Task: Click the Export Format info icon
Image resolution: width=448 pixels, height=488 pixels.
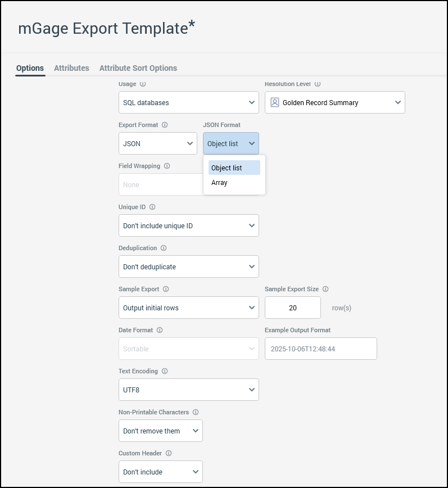Action: 165,125
